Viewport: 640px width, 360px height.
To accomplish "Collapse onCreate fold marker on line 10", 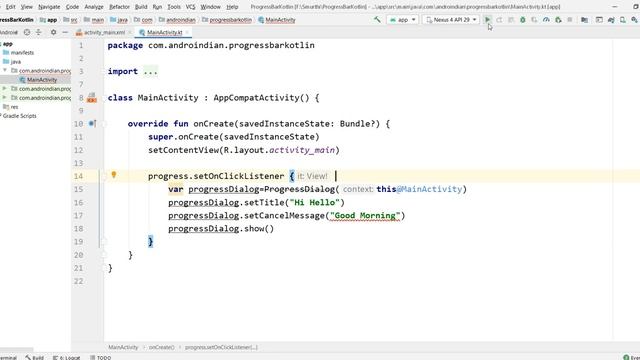I will tap(104, 124).
